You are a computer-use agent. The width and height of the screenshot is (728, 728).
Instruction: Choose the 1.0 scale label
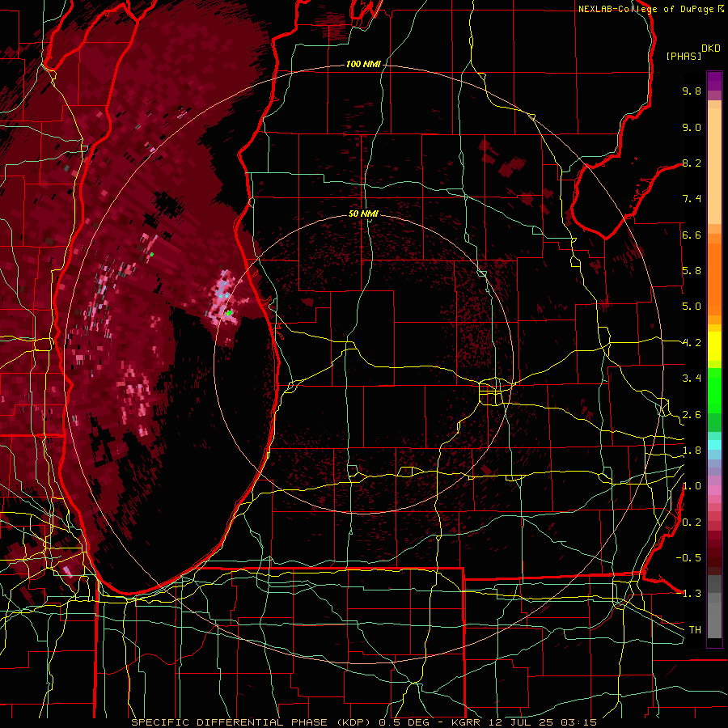coord(692,486)
